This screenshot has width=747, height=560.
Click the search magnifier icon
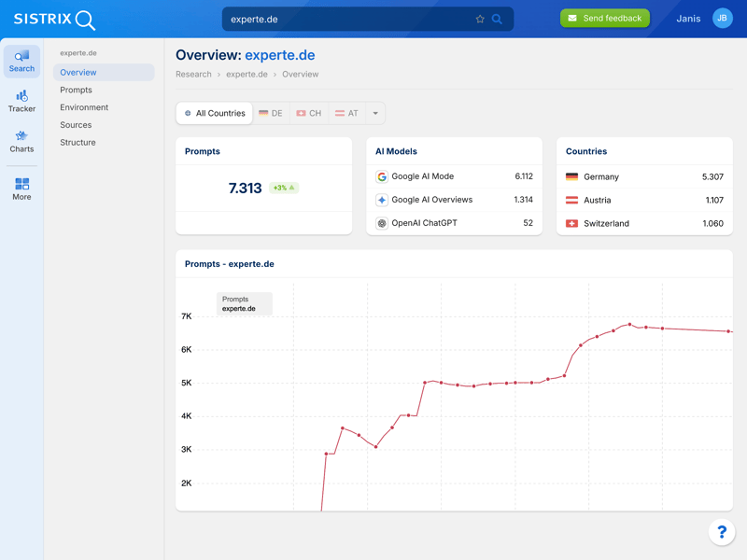point(497,19)
